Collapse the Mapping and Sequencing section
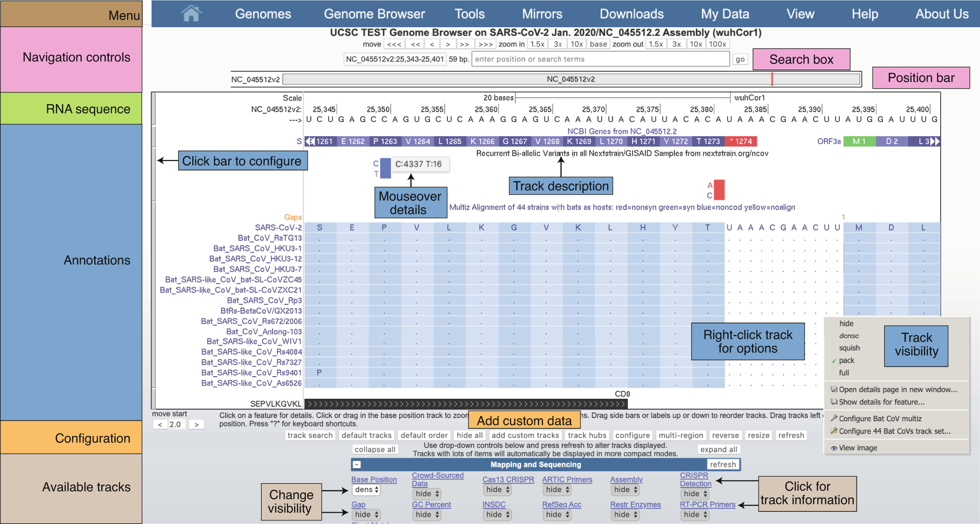 358,464
